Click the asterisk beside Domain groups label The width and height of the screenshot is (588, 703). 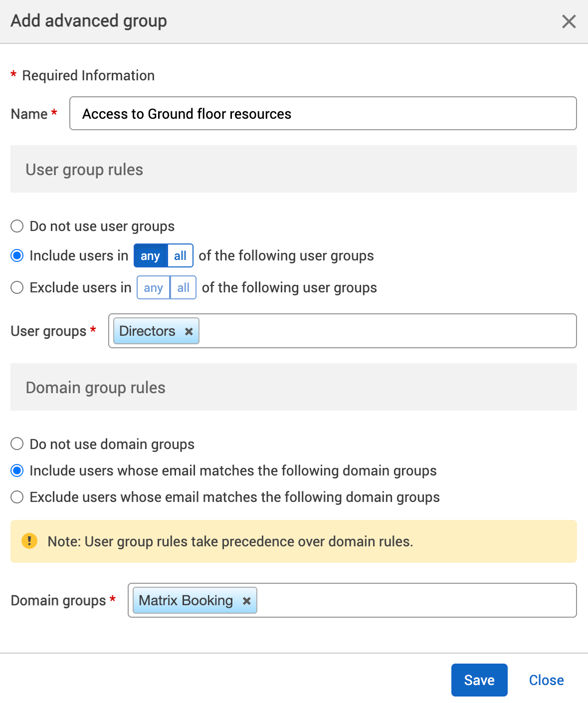(113, 600)
